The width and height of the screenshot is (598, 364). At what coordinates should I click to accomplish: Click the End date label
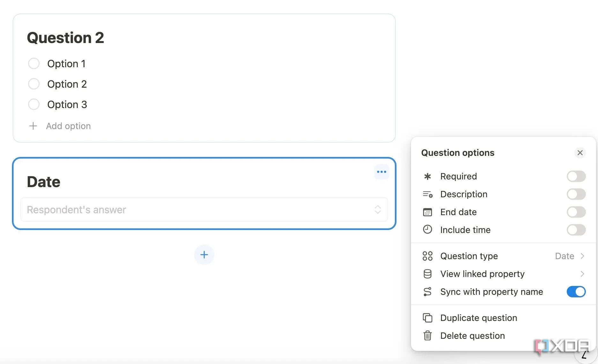coord(459,212)
